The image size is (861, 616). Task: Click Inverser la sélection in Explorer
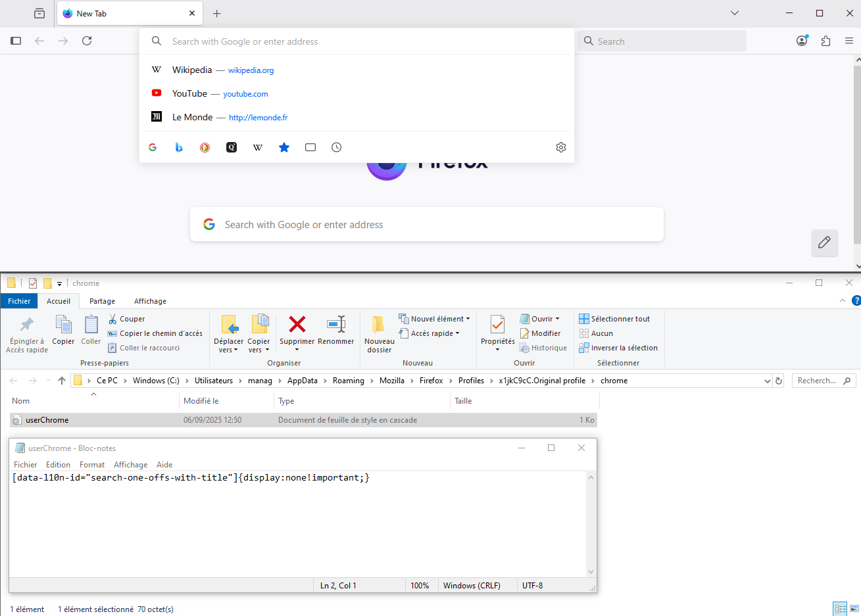tap(618, 348)
